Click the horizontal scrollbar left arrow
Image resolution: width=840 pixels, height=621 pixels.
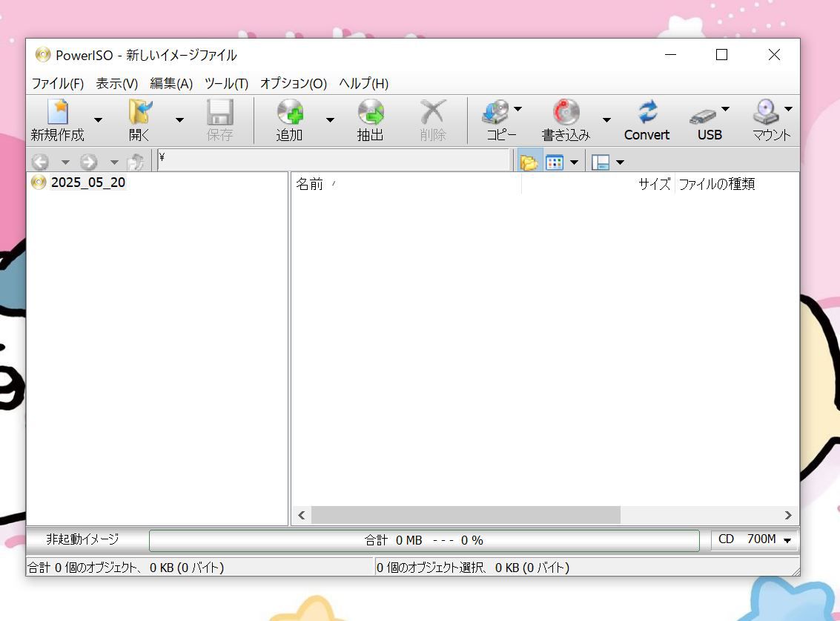(x=302, y=516)
